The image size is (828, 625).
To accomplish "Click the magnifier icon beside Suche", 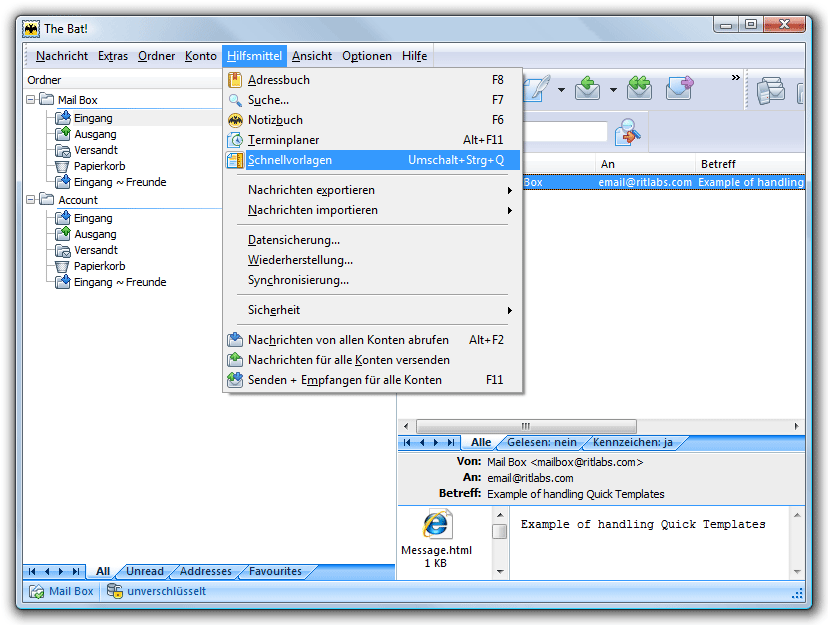I will pyautogui.click(x=235, y=100).
